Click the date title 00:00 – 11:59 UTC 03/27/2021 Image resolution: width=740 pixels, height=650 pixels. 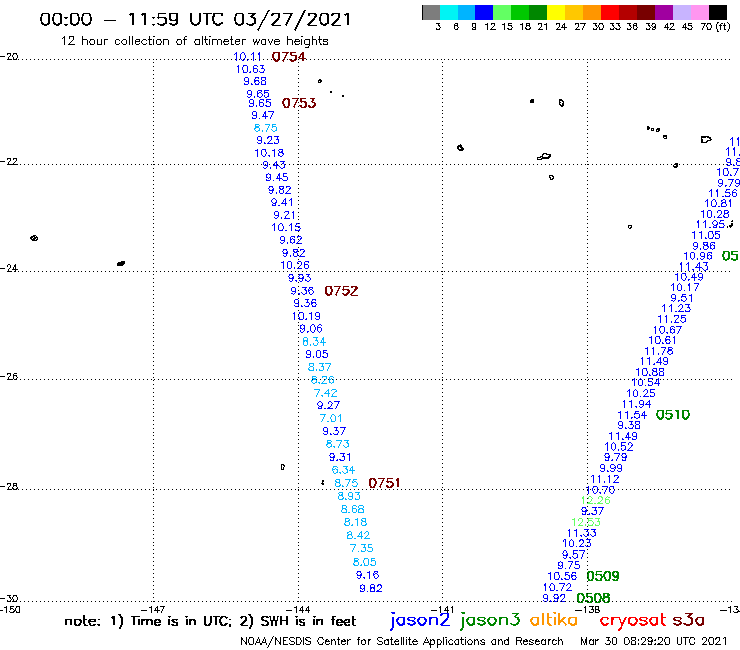click(x=195, y=20)
